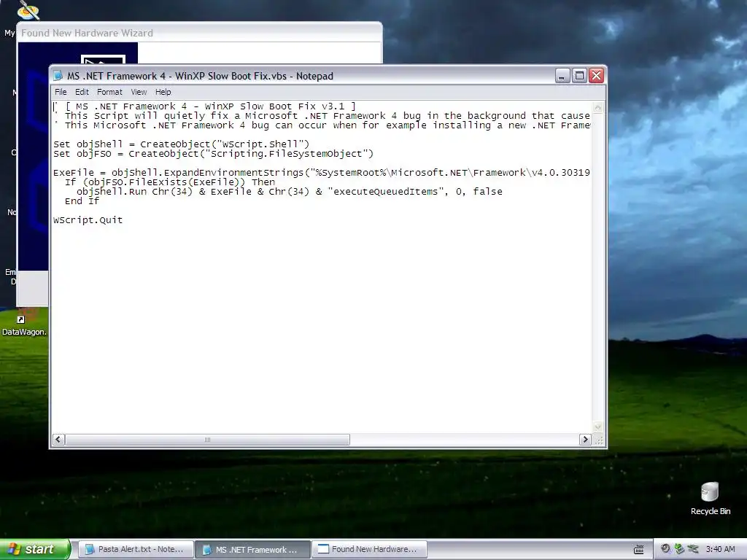The width and height of the screenshot is (747, 560).
Task: Close the WinXP Slow Boot Fix Notepad window
Action: (597, 76)
